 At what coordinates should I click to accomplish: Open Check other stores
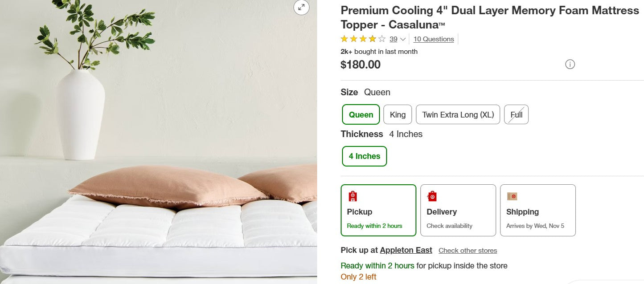[468, 250]
